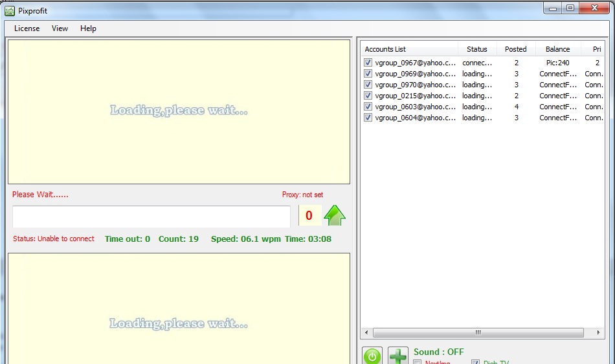Toggle checkbox for vgroup_0604@yahoo account
Viewport: 615px width, 364px height.
pyautogui.click(x=368, y=117)
